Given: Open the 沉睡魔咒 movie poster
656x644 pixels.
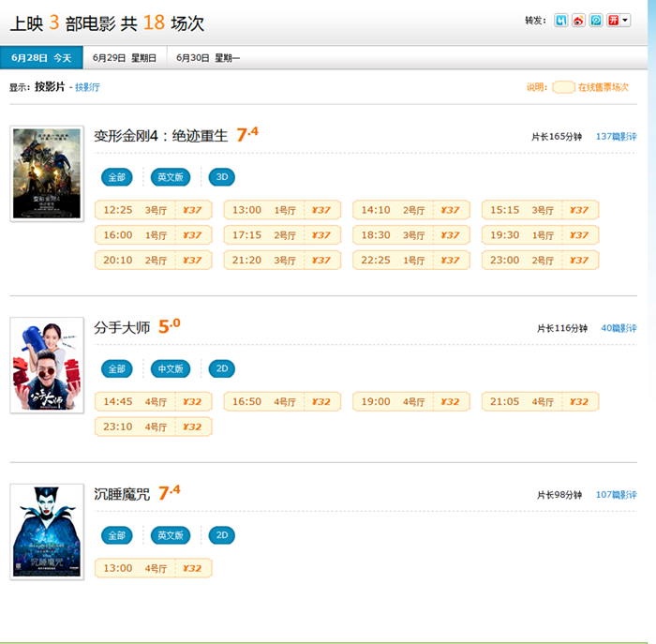Looking at the screenshot, I should [47, 532].
